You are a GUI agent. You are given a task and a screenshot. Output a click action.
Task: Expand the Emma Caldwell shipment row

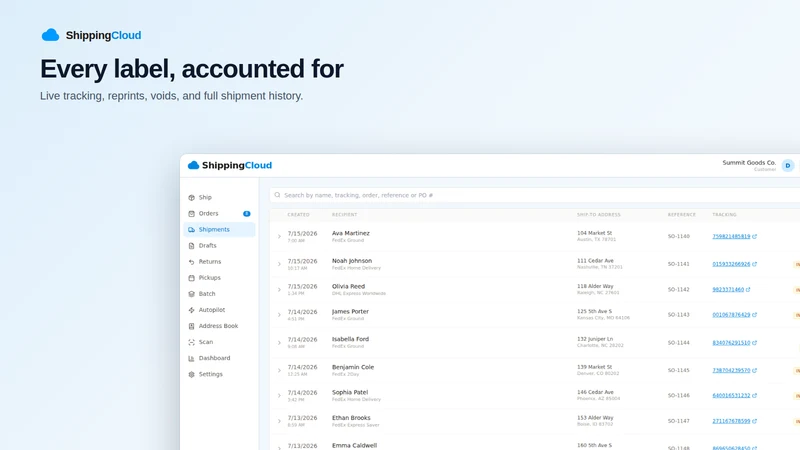tap(279, 447)
